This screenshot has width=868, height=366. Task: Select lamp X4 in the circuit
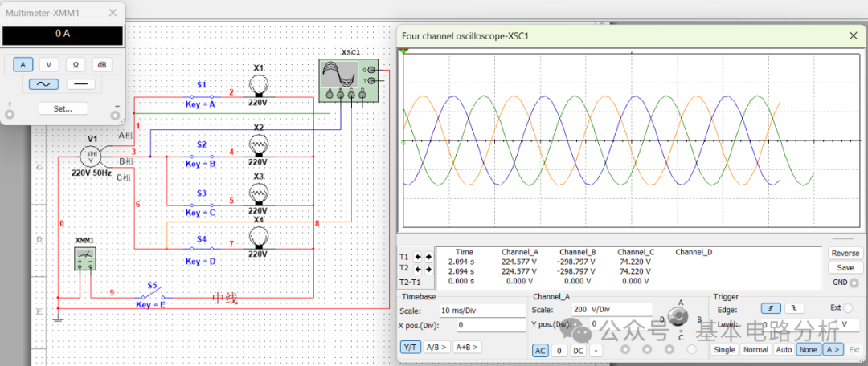click(x=258, y=239)
